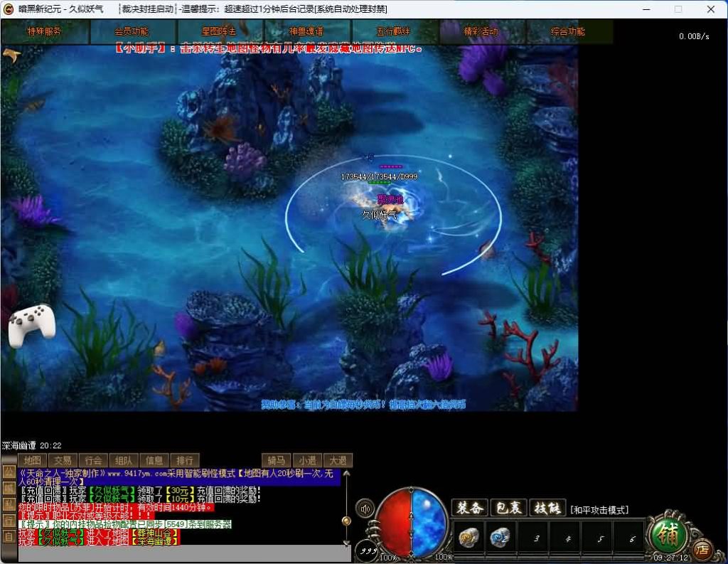728x564 pixels.
Task: Click chat line mentioning 【葬神山谷】
Action: click(99, 533)
